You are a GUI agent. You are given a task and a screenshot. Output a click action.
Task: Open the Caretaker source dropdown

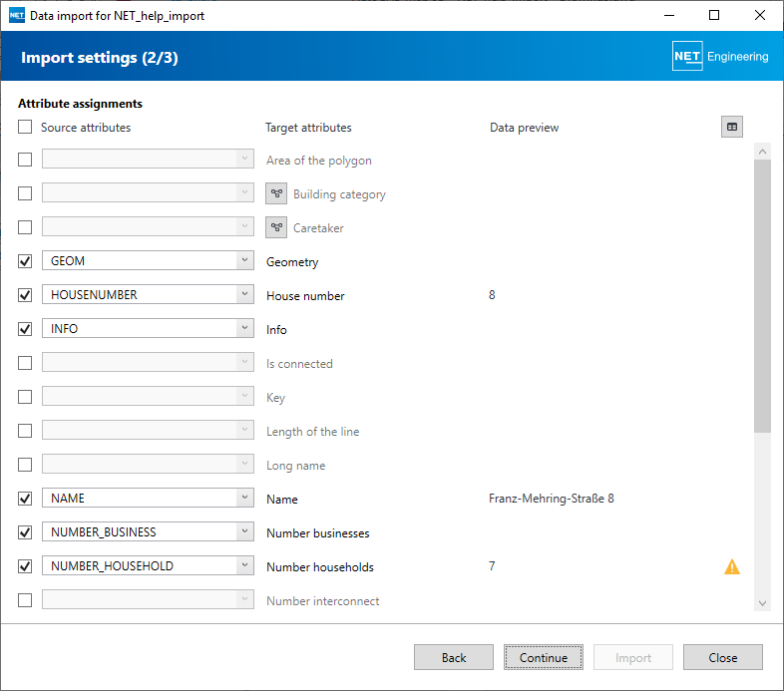click(148, 227)
